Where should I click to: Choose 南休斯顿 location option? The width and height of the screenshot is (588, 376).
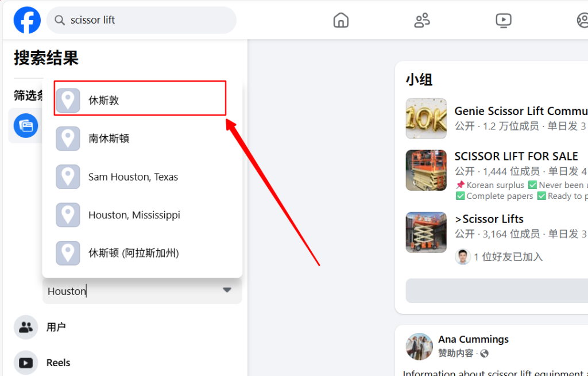point(109,139)
